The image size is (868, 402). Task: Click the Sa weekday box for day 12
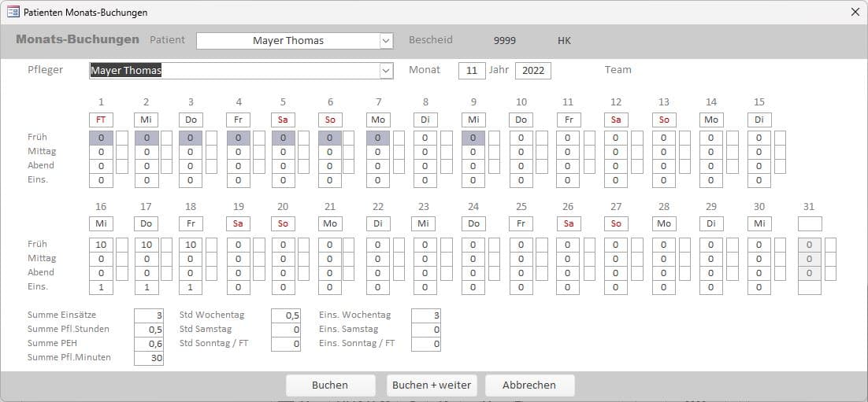[616, 120]
